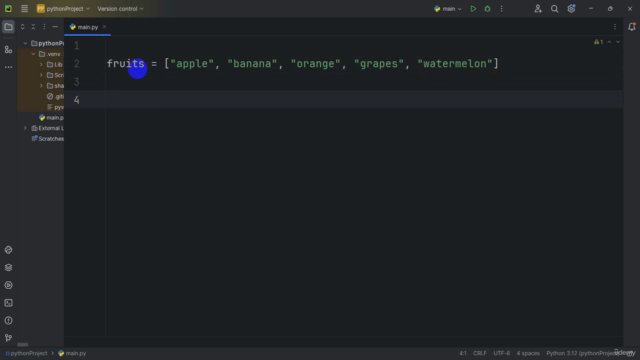Open the Terminal tool window
Screen dimensions: 640x360
(8, 303)
